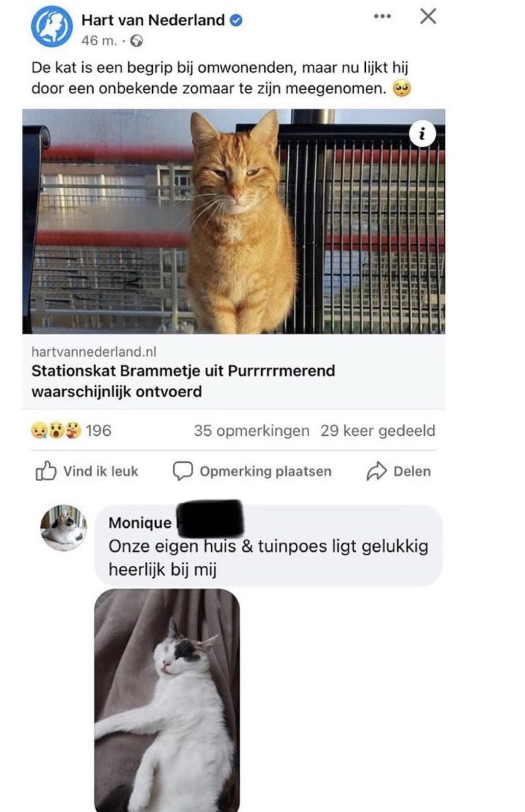
Task: Close the post with the X icon
Action: point(428,17)
